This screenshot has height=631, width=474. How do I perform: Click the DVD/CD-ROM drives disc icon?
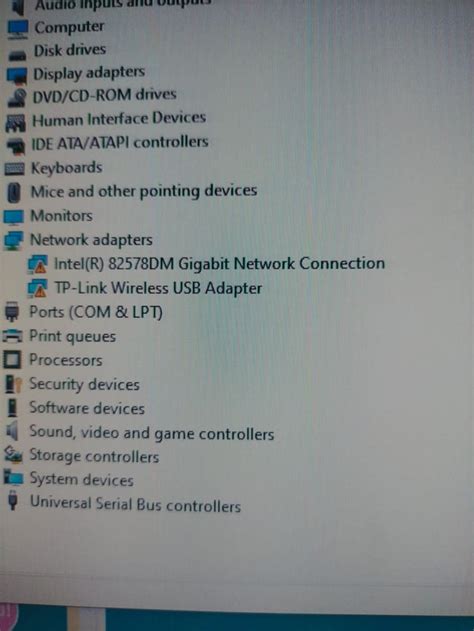click(x=17, y=98)
